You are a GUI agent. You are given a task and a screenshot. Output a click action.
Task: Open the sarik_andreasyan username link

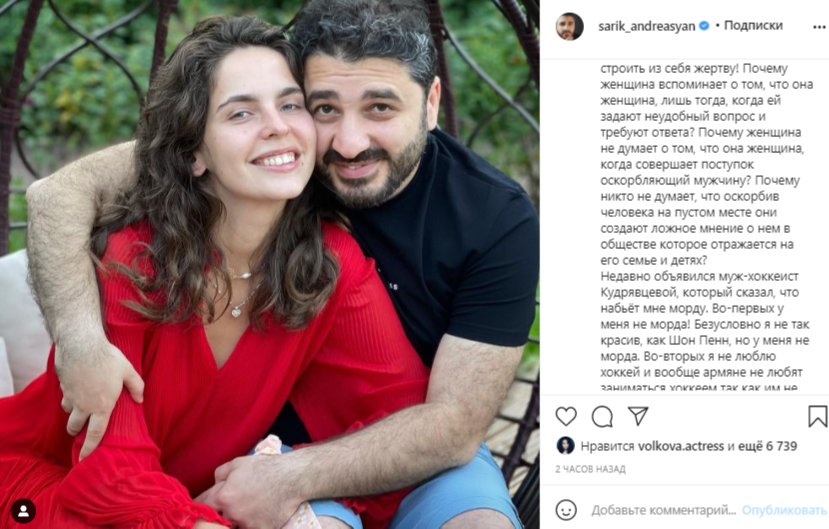(647, 26)
